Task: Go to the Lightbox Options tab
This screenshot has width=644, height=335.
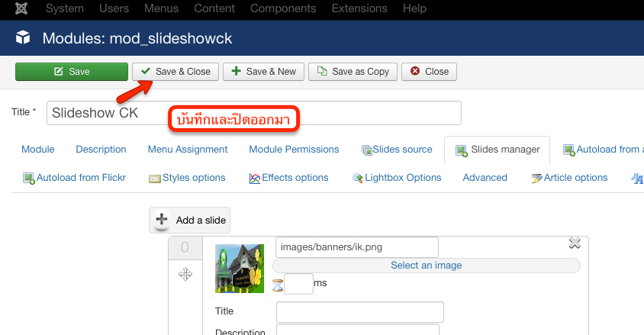Action: [x=397, y=178]
